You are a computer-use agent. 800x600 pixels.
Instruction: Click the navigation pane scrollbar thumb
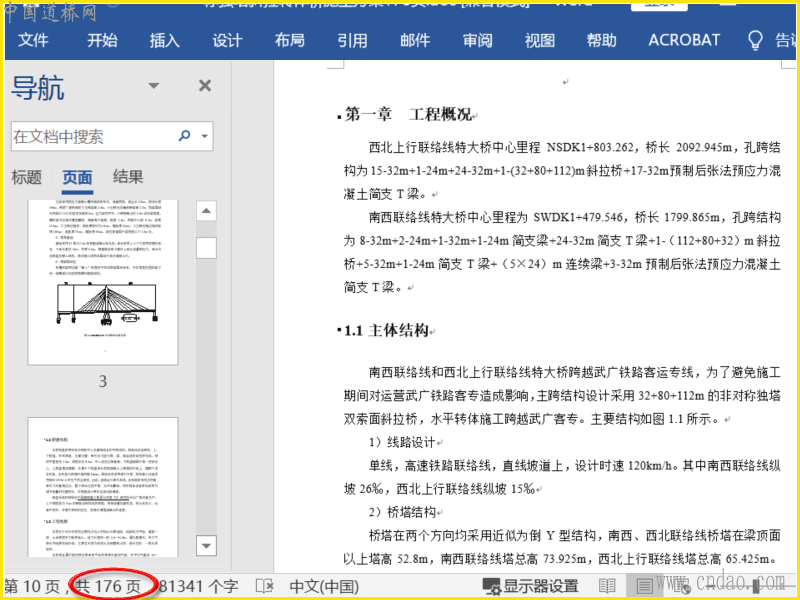(206, 248)
